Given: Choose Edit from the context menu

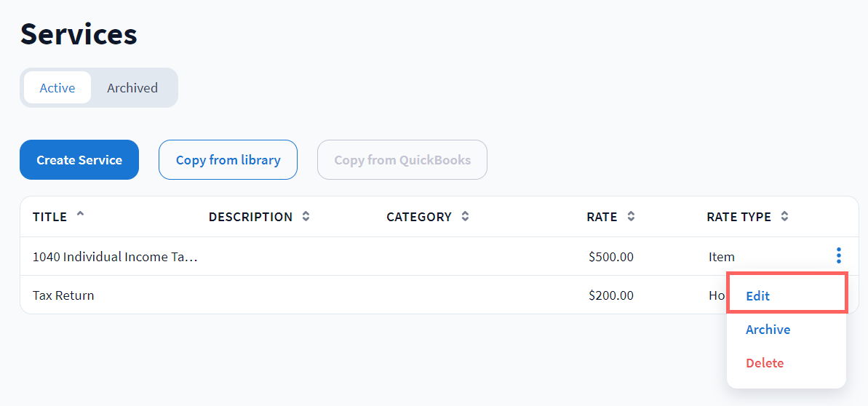Looking at the screenshot, I should point(758,296).
